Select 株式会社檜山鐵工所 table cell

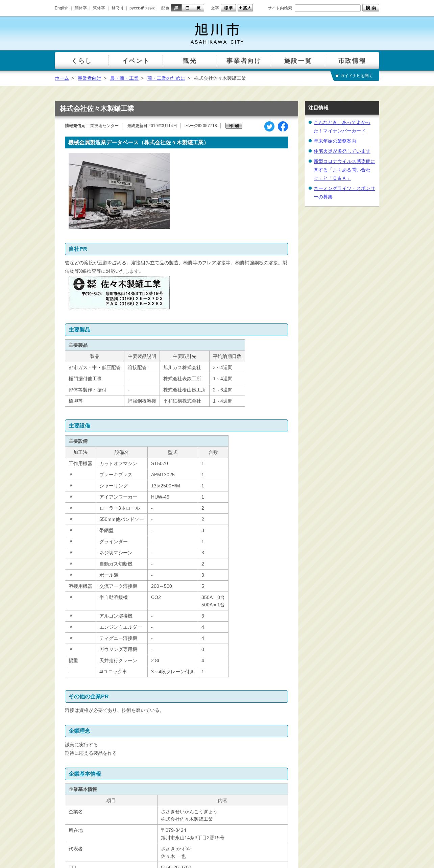pyautogui.click(x=185, y=390)
